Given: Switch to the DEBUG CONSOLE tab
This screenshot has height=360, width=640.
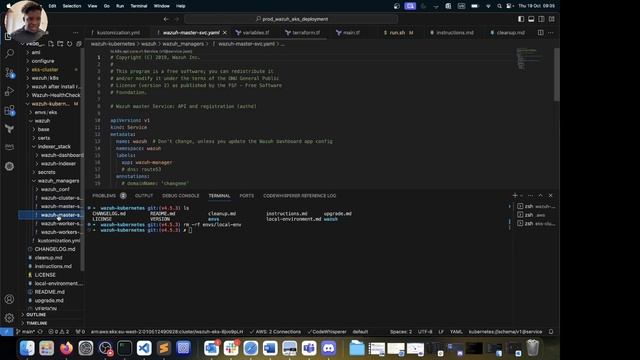Looking at the screenshot, I should pos(180,196).
